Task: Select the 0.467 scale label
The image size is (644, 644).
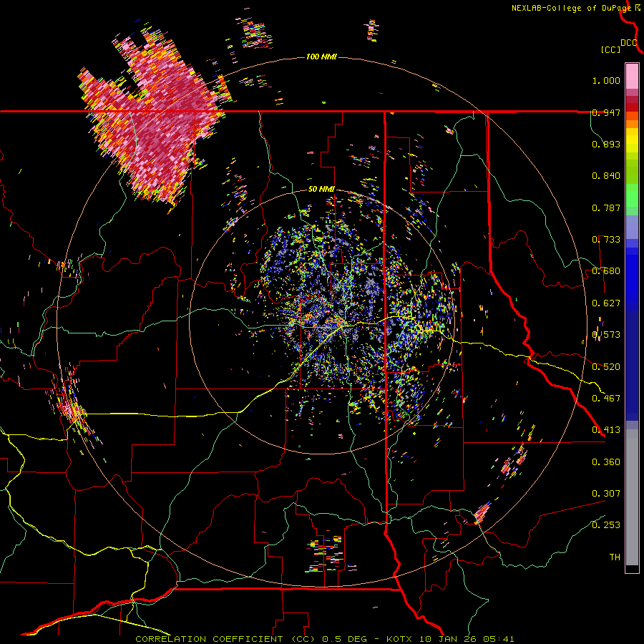Action: (606, 399)
